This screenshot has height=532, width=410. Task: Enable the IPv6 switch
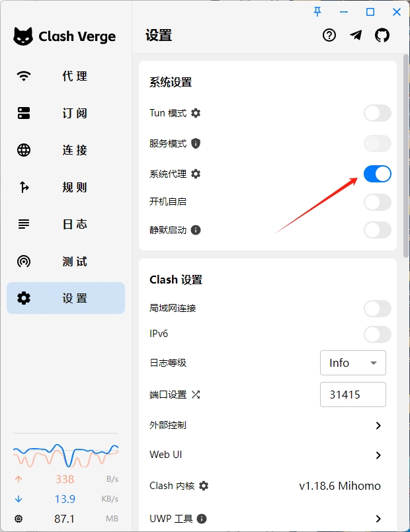(378, 334)
